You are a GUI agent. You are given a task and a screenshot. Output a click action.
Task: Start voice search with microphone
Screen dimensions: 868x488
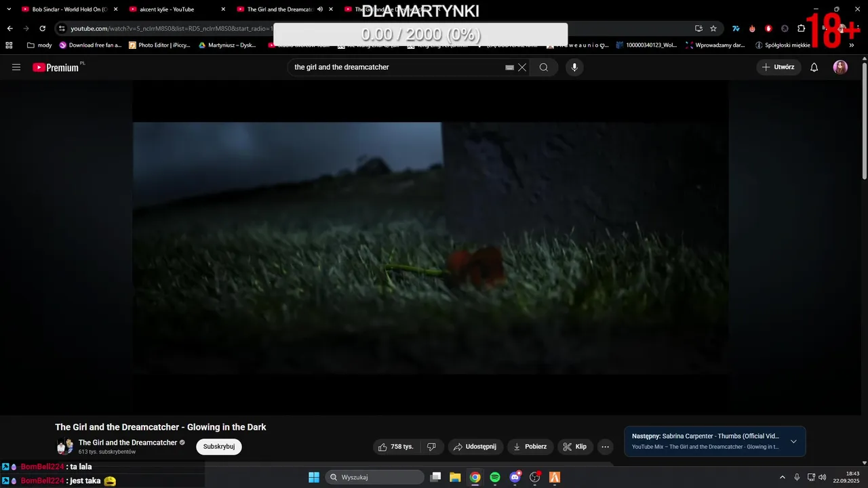pos(574,67)
